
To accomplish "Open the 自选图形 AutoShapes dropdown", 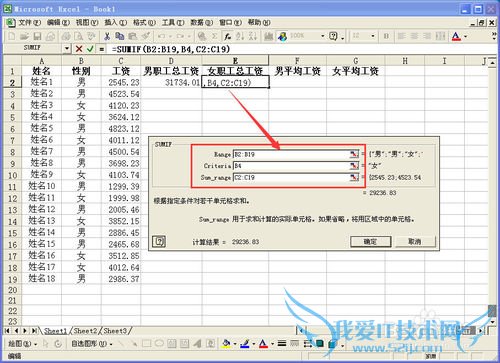I will 92,344.
